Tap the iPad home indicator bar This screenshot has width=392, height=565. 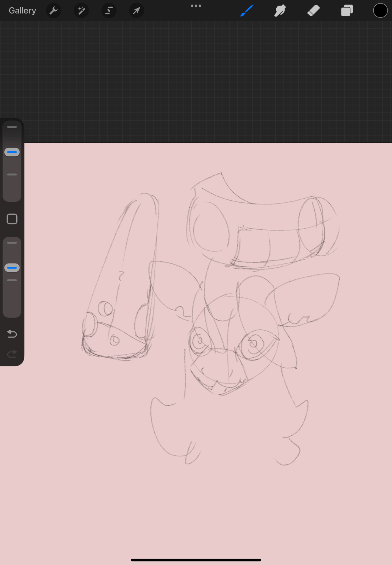pos(196,560)
